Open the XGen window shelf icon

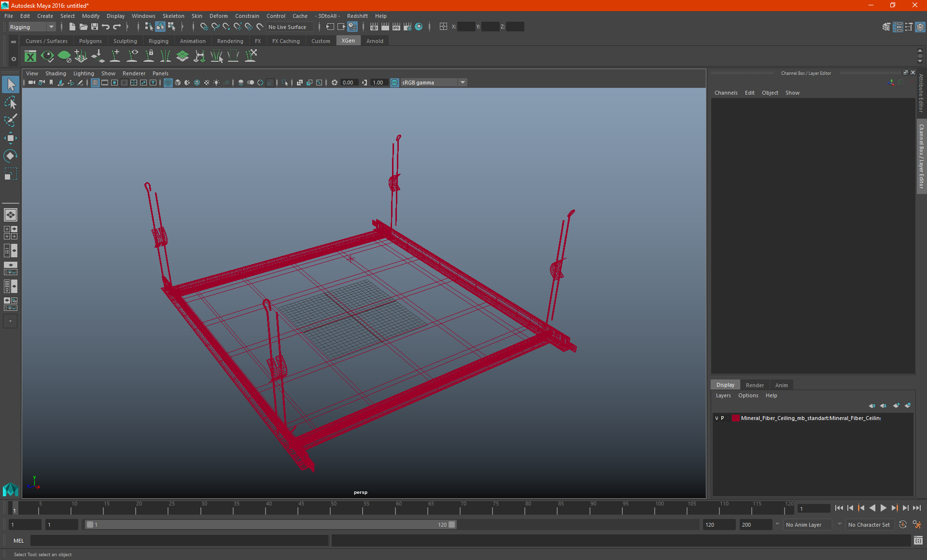tap(30, 56)
